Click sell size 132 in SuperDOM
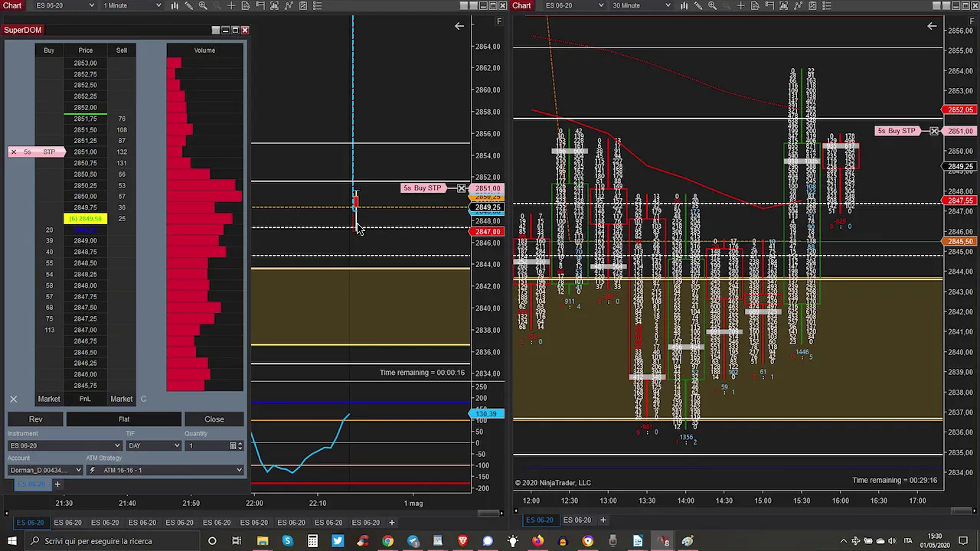The width and height of the screenshot is (980, 551). click(122, 152)
